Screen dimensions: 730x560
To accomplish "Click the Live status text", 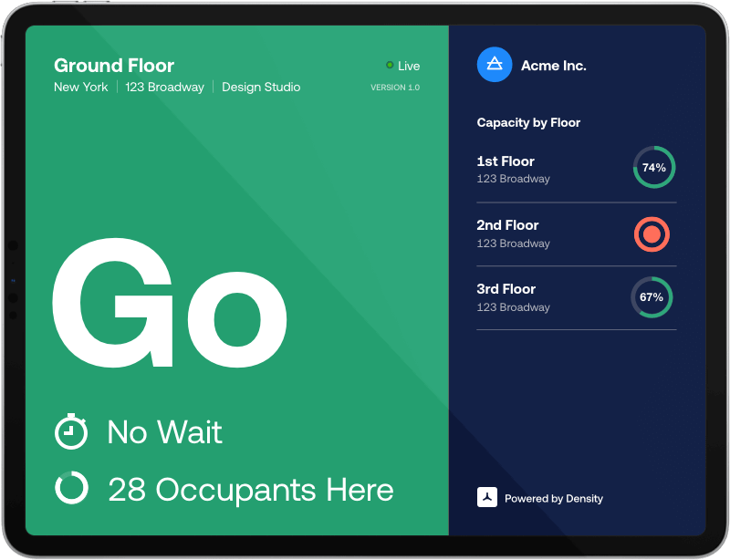I will (409, 66).
